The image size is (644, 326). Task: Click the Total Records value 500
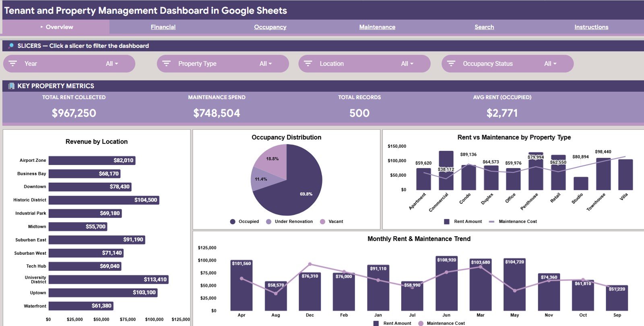pos(359,113)
